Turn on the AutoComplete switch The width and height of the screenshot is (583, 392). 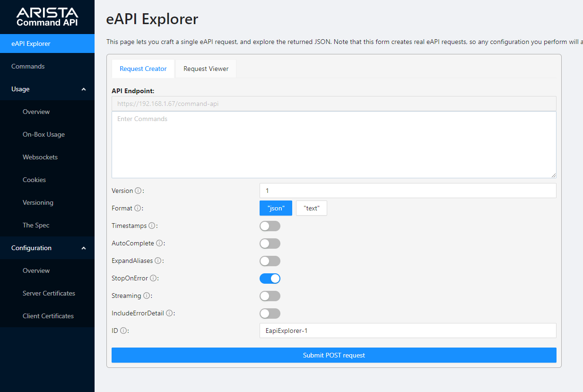[270, 244]
